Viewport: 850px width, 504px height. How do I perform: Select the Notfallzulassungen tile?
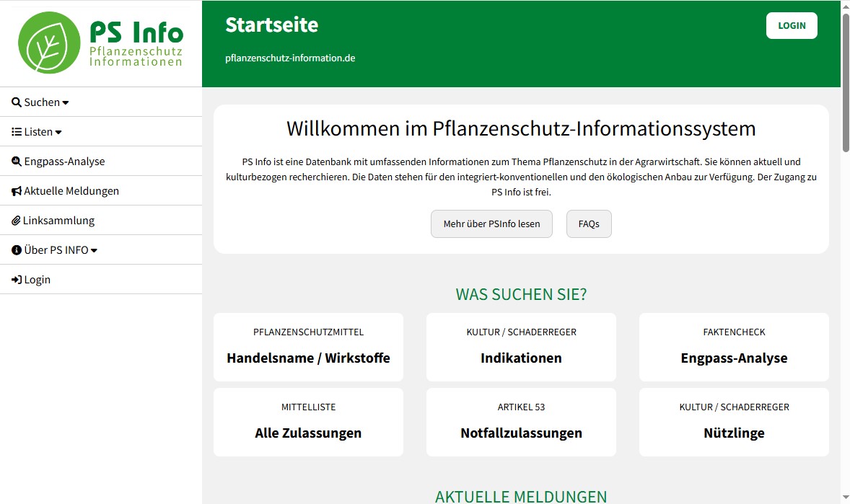(521, 423)
